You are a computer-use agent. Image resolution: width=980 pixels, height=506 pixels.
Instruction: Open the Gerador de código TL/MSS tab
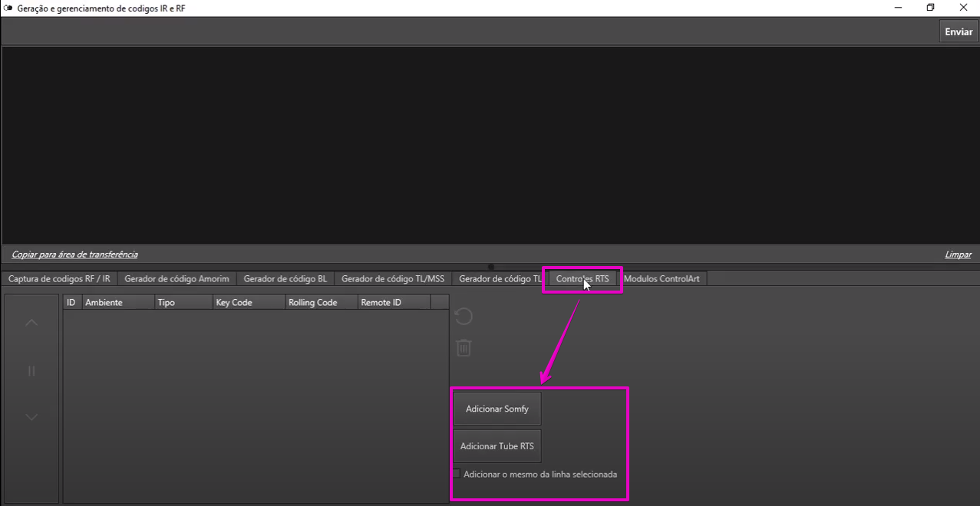[392, 279]
